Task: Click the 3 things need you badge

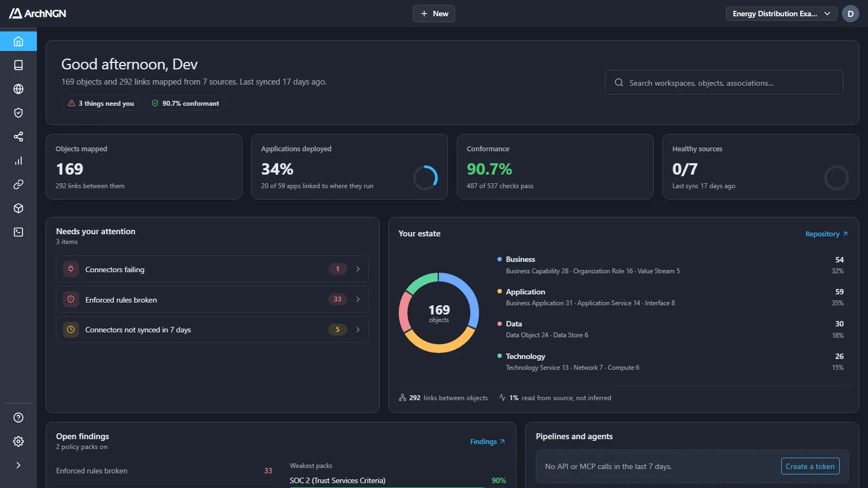Action: tap(101, 104)
